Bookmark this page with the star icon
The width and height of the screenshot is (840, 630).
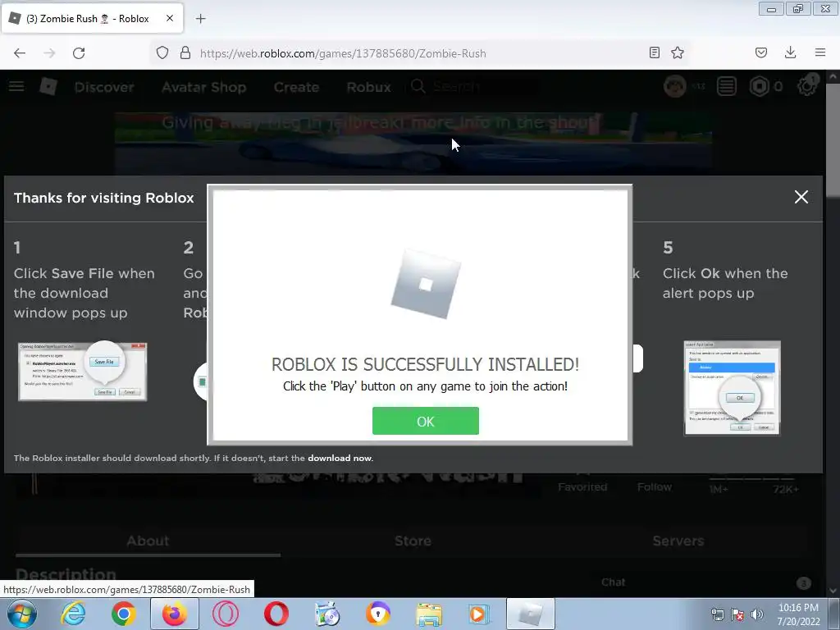pyautogui.click(x=677, y=53)
